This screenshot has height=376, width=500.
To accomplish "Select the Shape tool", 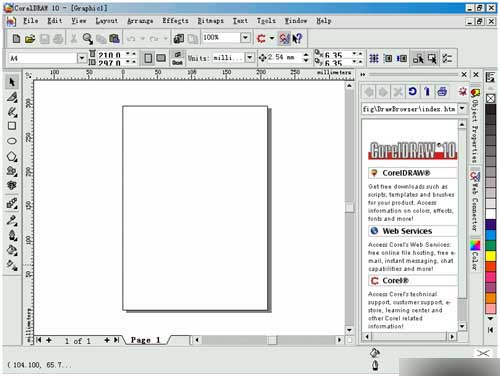I will [x=12, y=97].
